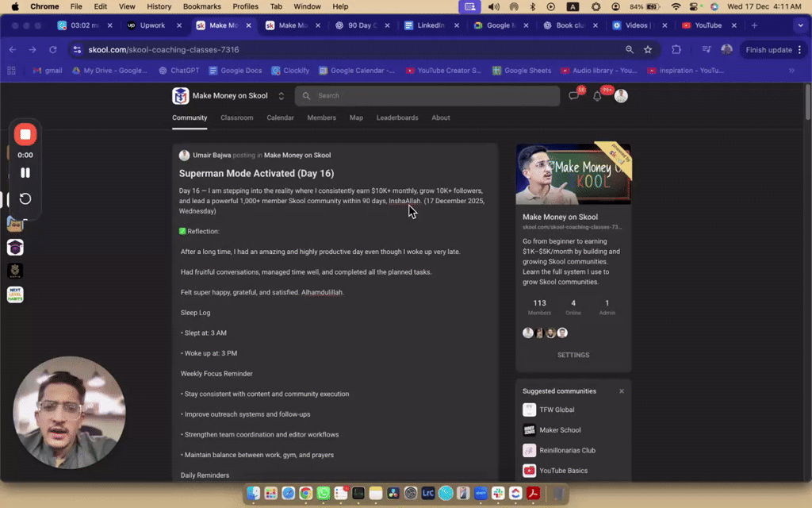Image resolution: width=812 pixels, height=508 pixels.
Task: Open the TFW Global suggested community
Action: [557, 410]
